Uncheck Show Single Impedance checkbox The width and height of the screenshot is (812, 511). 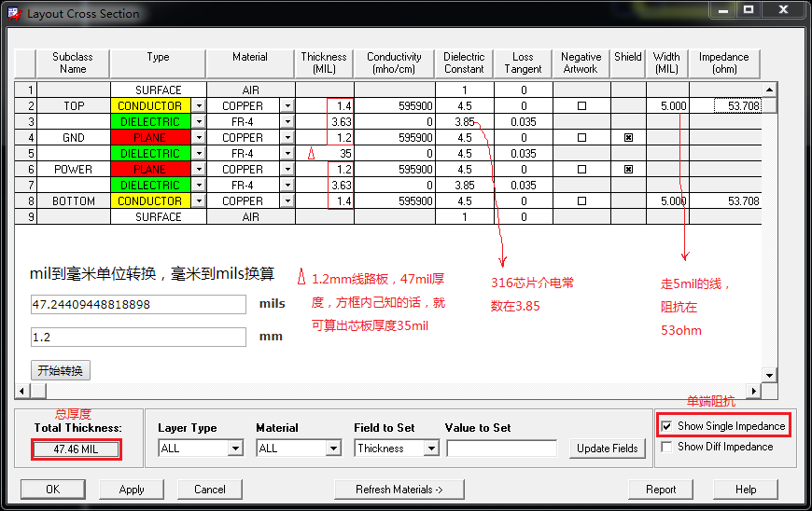666,426
